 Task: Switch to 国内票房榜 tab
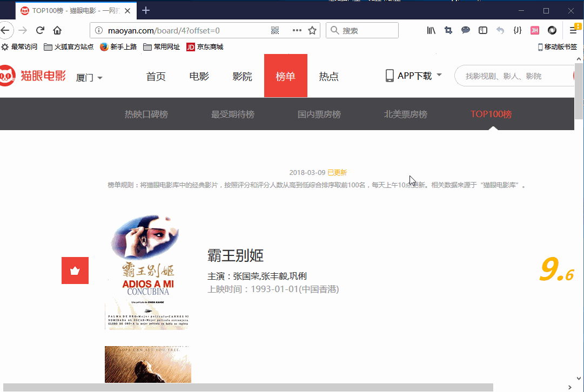[319, 114]
